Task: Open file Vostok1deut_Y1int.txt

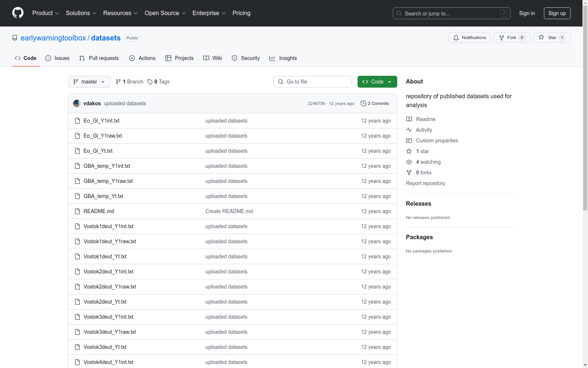Action: click(x=108, y=226)
